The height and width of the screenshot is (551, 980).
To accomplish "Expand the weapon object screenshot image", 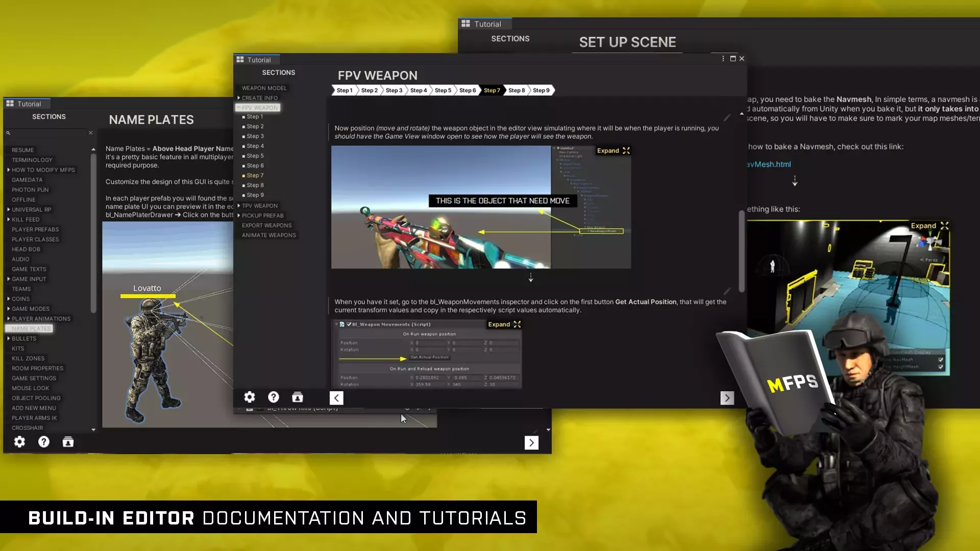I will (613, 151).
